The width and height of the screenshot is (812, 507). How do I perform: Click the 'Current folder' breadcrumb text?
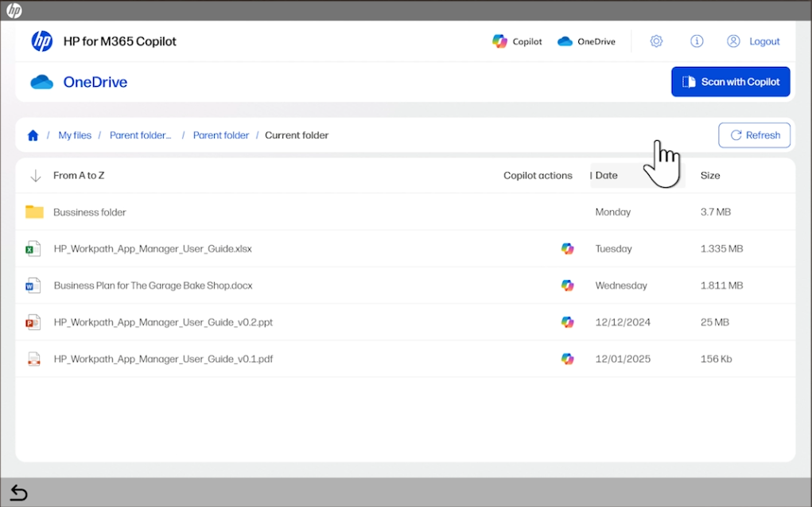(x=297, y=135)
